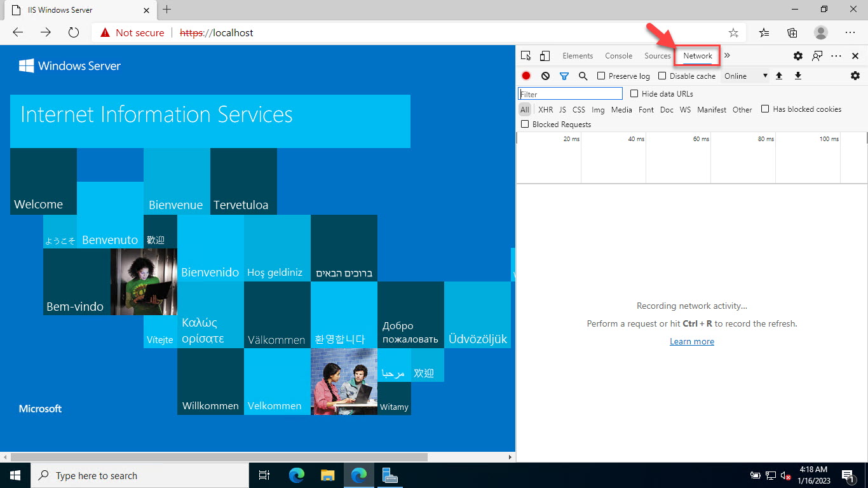
Task: Refresh the localhost page
Action: 74,32
